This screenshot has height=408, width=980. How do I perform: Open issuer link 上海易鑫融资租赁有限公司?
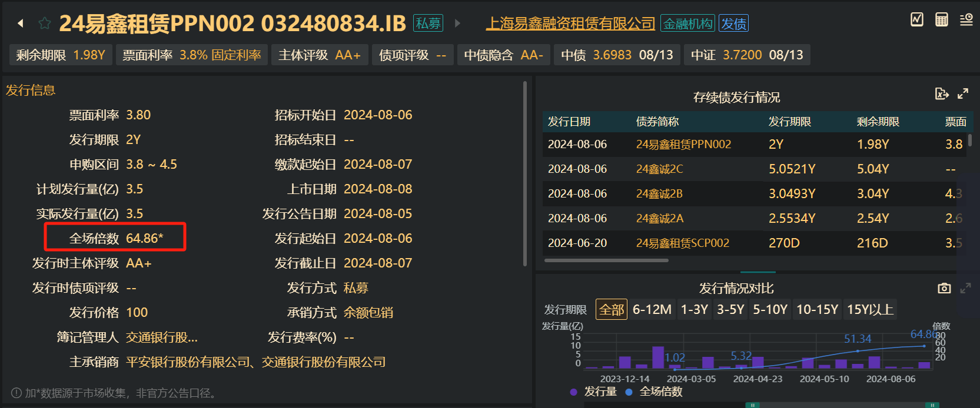(x=570, y=24)
